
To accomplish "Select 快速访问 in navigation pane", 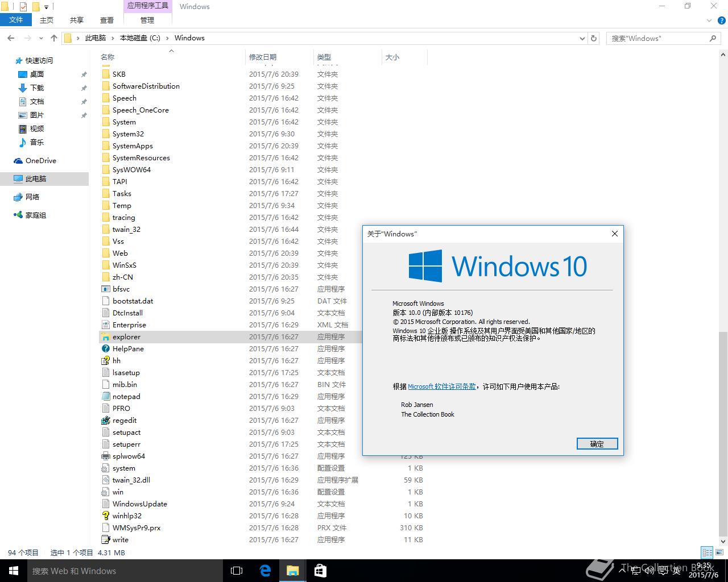I will (x=39, y=61).
